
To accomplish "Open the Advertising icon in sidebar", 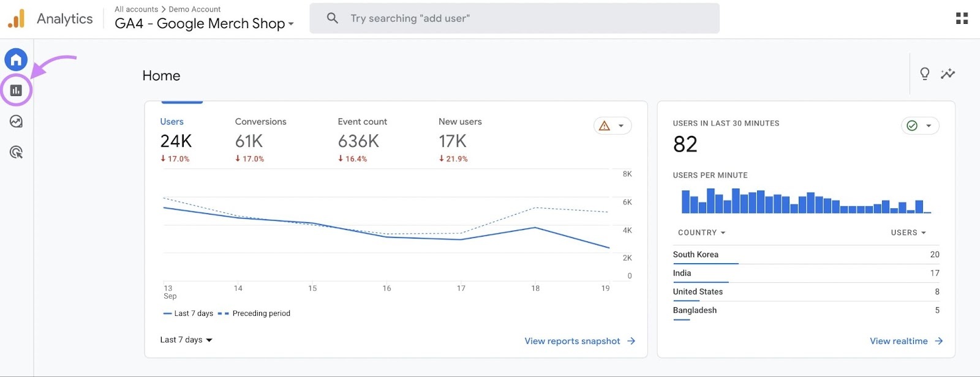I will [x=16, y=152].
